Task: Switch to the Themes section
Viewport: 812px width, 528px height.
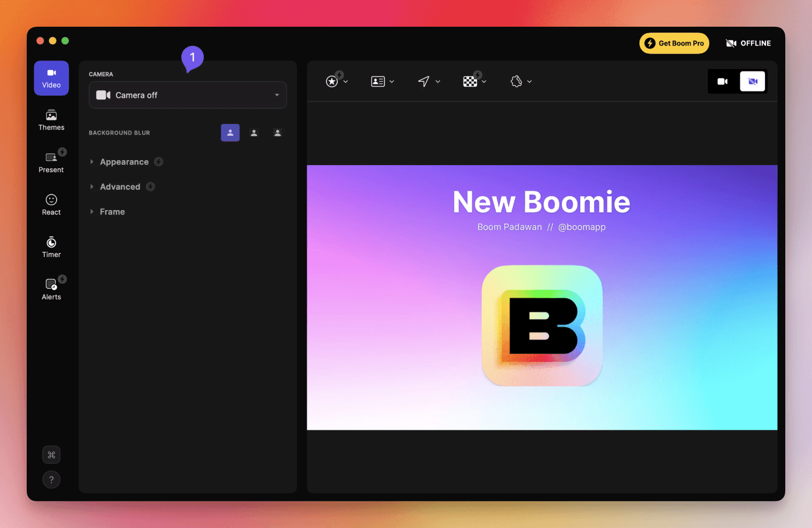Action: [51, 120]
